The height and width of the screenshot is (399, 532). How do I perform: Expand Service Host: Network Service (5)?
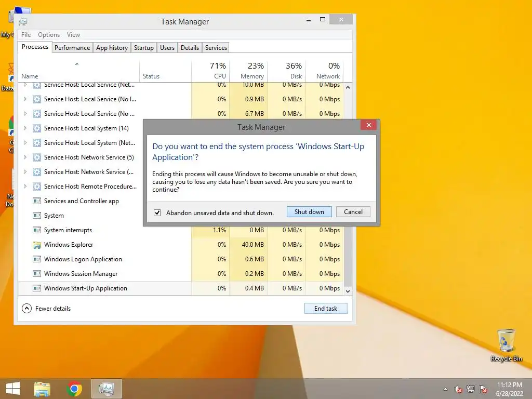point(25,157)
